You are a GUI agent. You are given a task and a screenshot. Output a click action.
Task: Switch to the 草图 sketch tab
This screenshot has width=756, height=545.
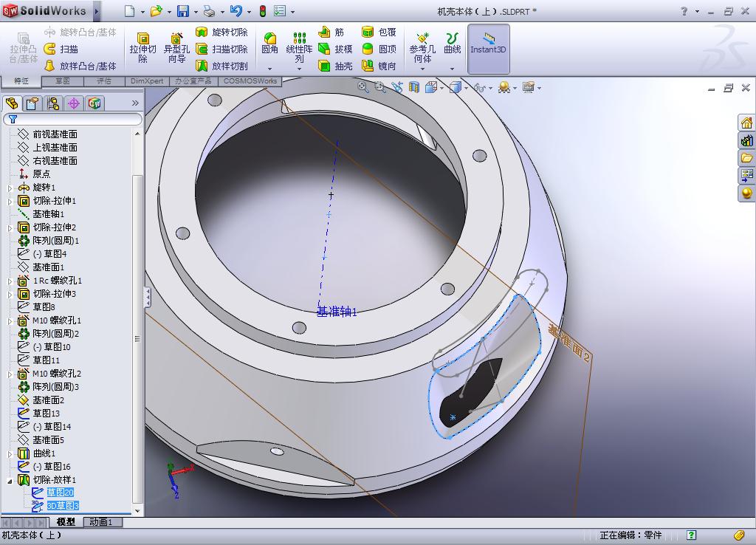click(63, 81)
